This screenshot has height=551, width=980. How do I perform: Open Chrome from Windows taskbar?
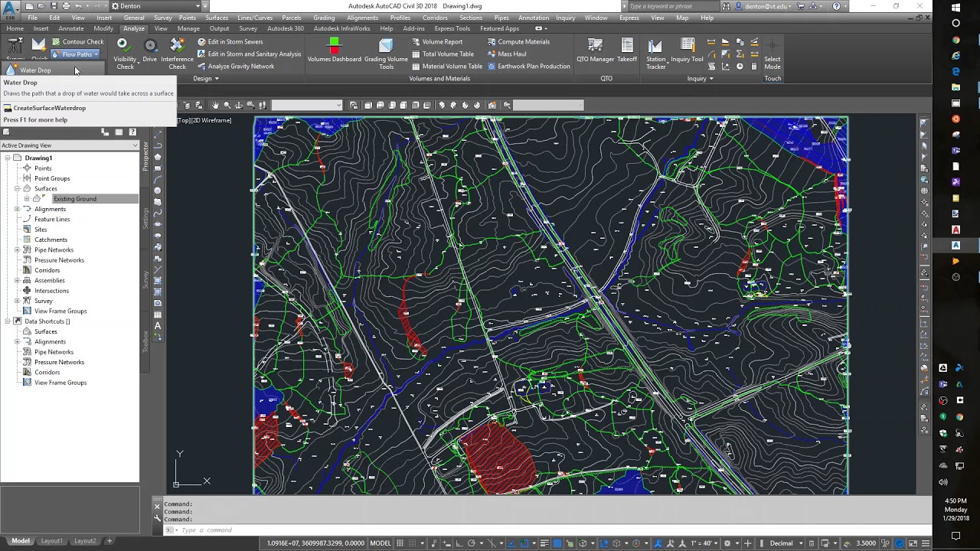[x=955, y=40]
